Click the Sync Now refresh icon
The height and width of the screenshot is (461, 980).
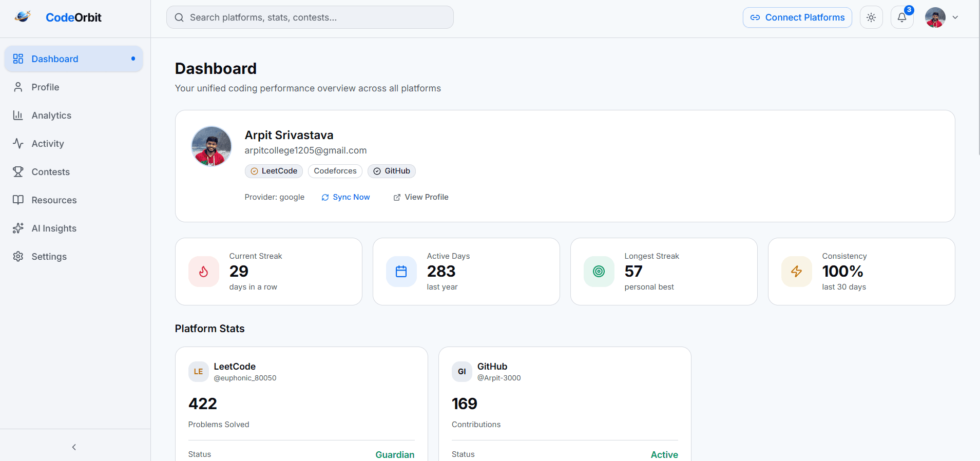[325, 198]
